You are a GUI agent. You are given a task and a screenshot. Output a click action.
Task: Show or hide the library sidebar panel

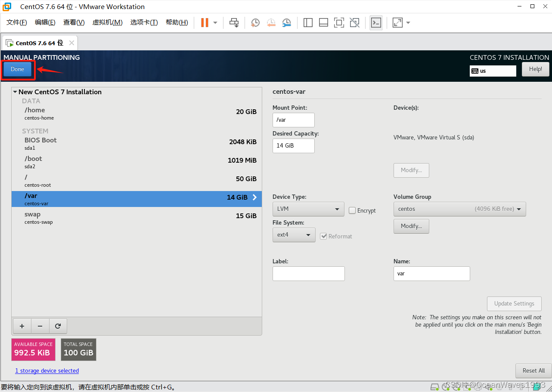[308, 23]
